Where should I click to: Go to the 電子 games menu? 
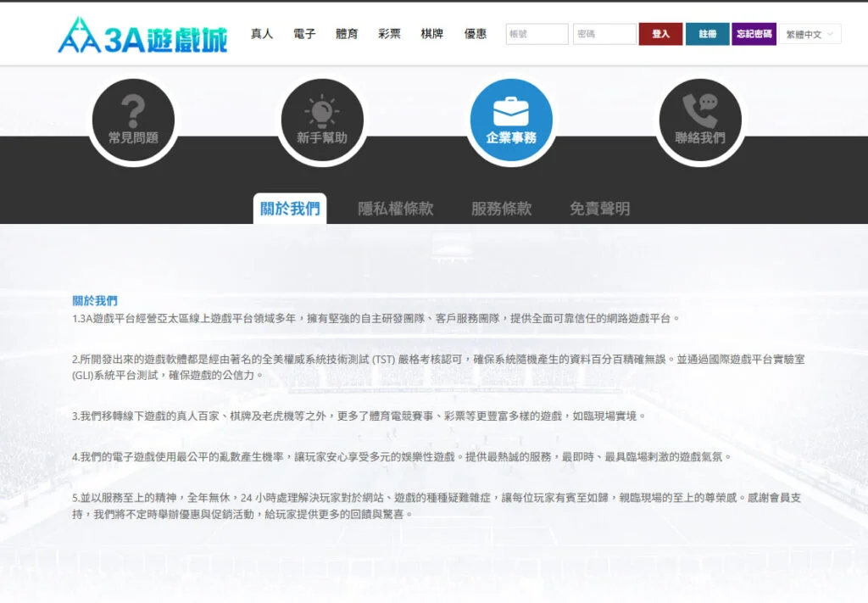(x=304, y=34)
